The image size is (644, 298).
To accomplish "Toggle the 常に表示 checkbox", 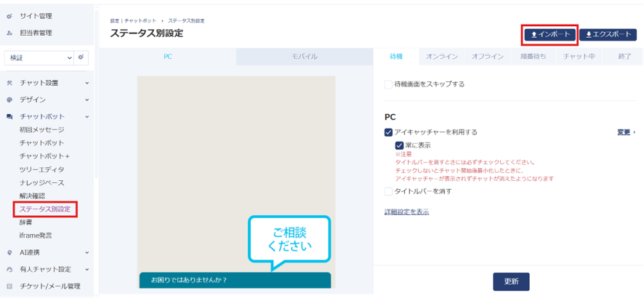I will (x=399, y=145).
